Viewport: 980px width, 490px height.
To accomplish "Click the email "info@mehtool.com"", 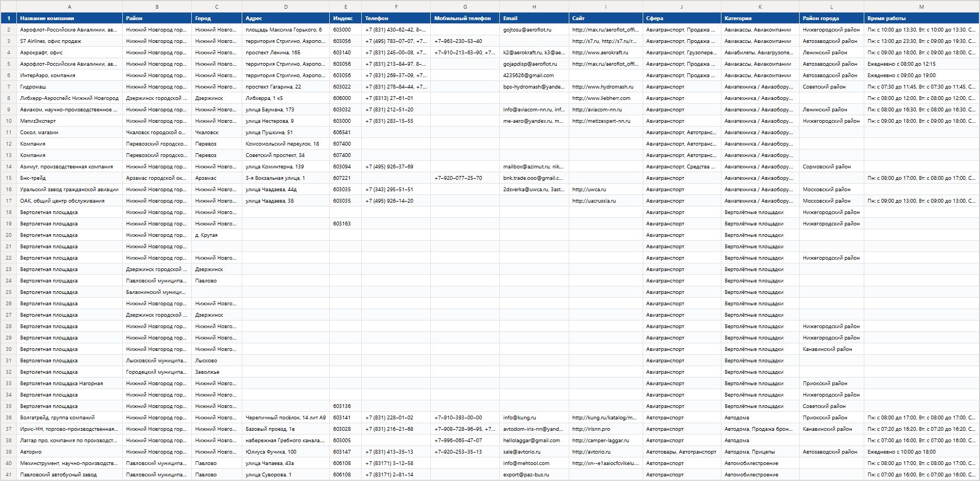I will [x=534, y=463].
